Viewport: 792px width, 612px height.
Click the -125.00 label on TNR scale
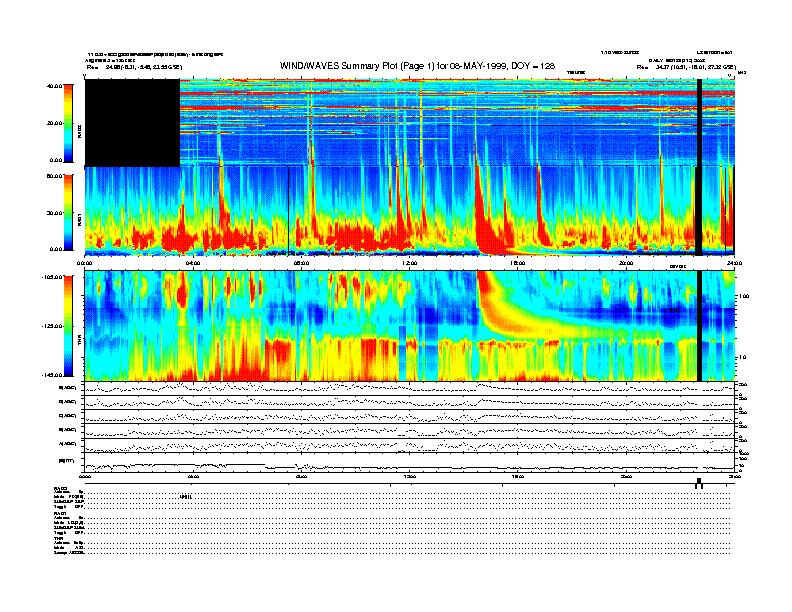pos(52,326)
